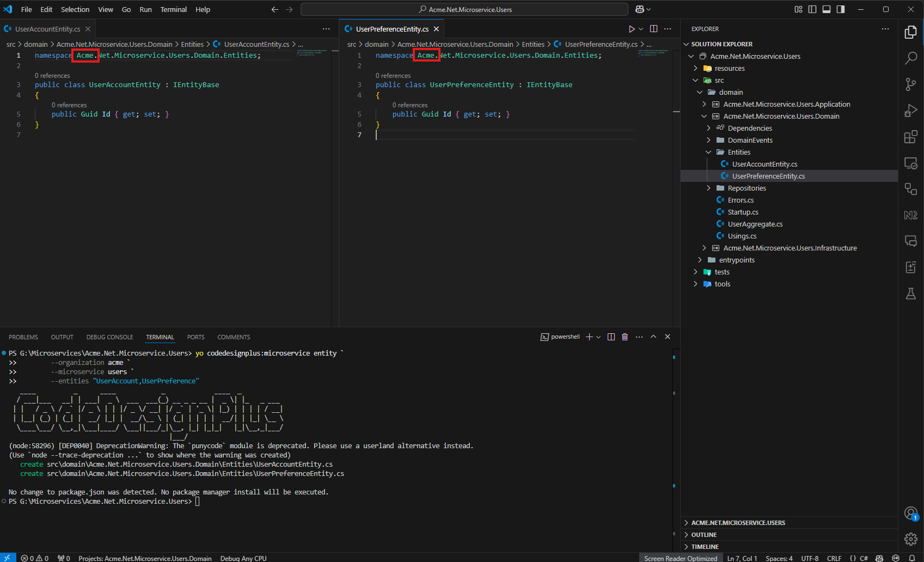Open the Explorer view in activity bar
The width and height of the screenshot is (924, 562).
910,32
